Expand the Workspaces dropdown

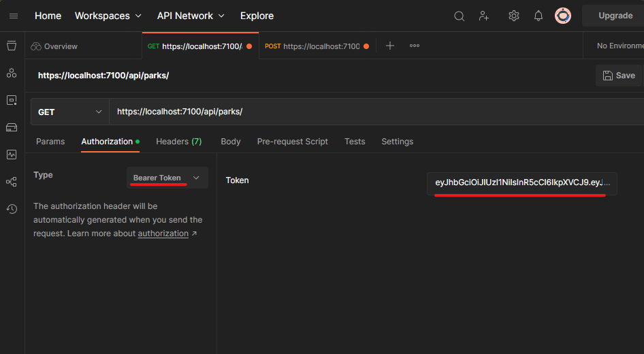pyautogui.click(x=108, y=16)
